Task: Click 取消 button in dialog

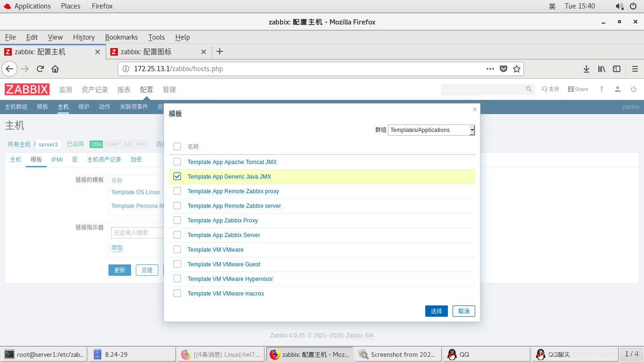Action: (464, 311)
